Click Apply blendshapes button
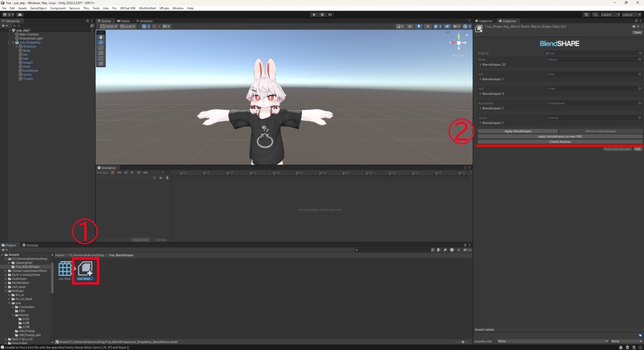Viewport: 644px width, 350px height. pyautogui.click(x=518, y=131)
